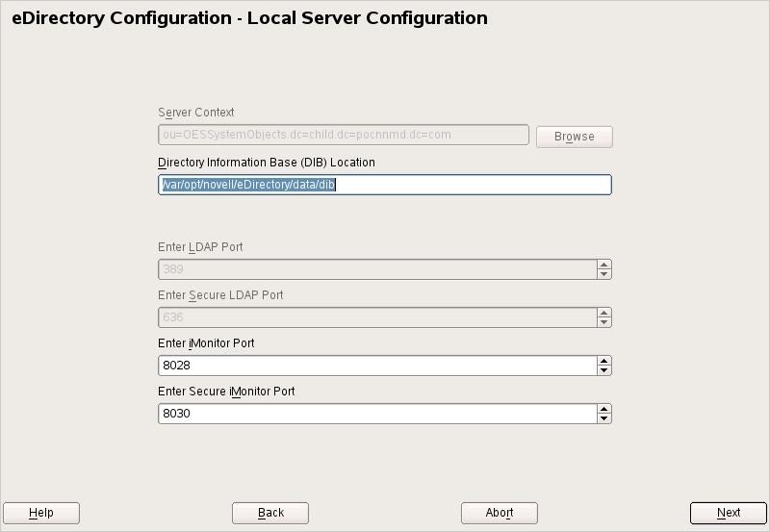The width and height of the screenshot is (770, 532).
Task: Go Back to the previous step
Action: coord(270,513)
